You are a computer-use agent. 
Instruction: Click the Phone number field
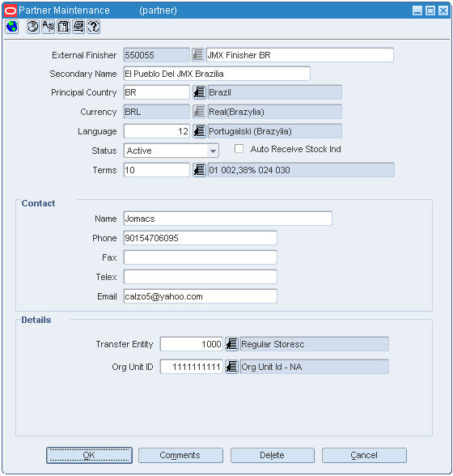[x=201, y=238]
